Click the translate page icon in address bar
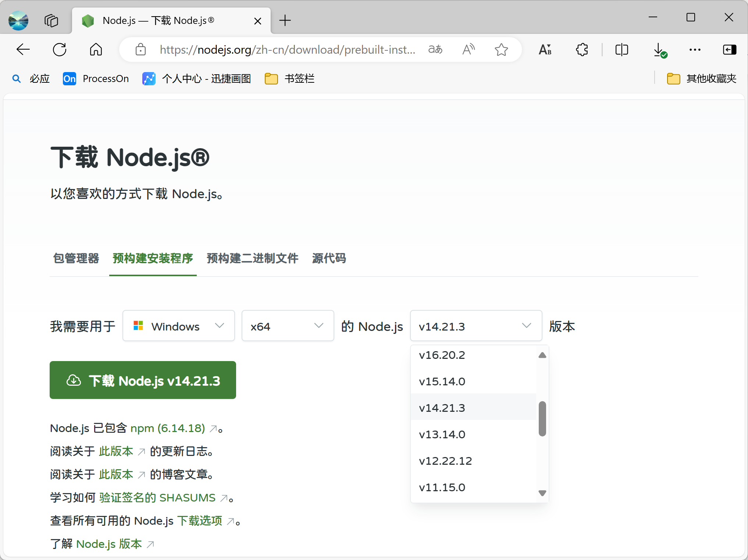 [x=435, y=50]
